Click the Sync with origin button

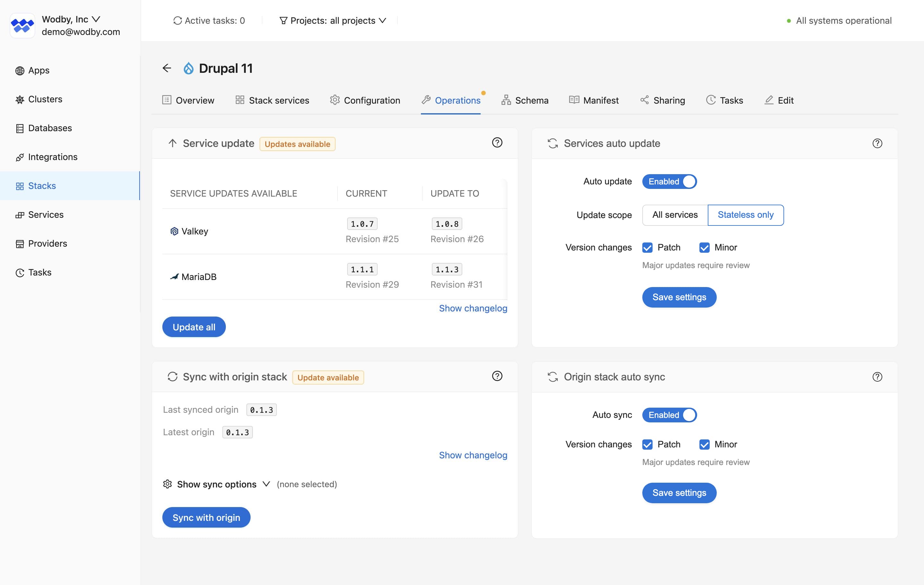[x=206, y=517]
